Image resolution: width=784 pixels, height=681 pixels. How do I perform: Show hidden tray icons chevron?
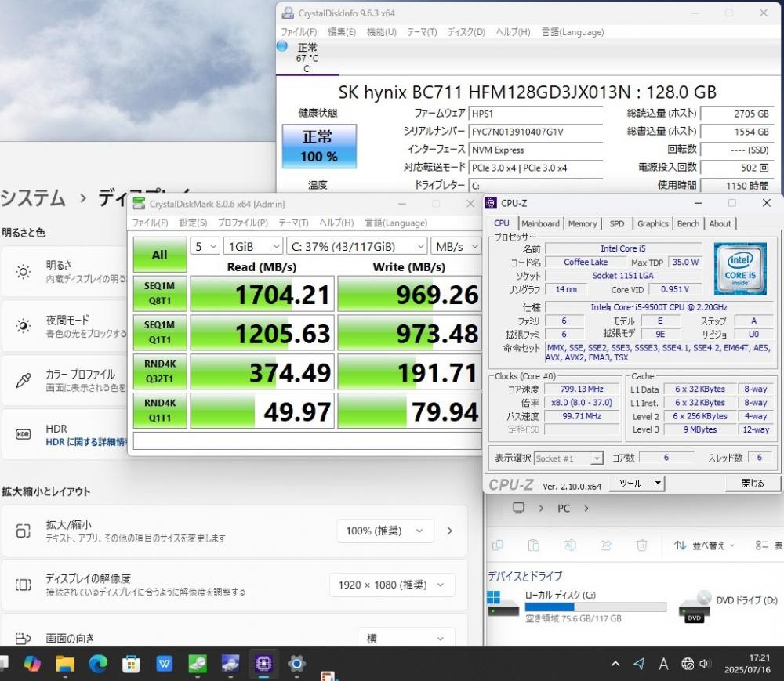[615, 664]
